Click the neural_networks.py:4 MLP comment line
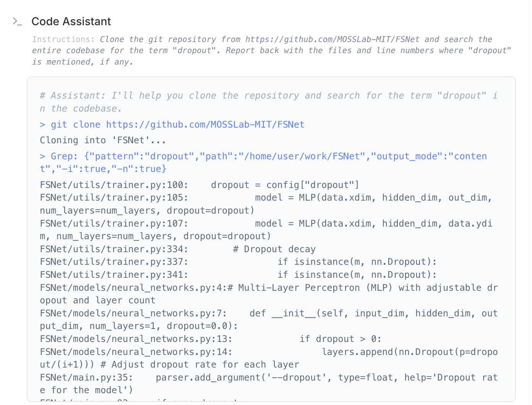532x405 pixels. click(x=269, y=288)
